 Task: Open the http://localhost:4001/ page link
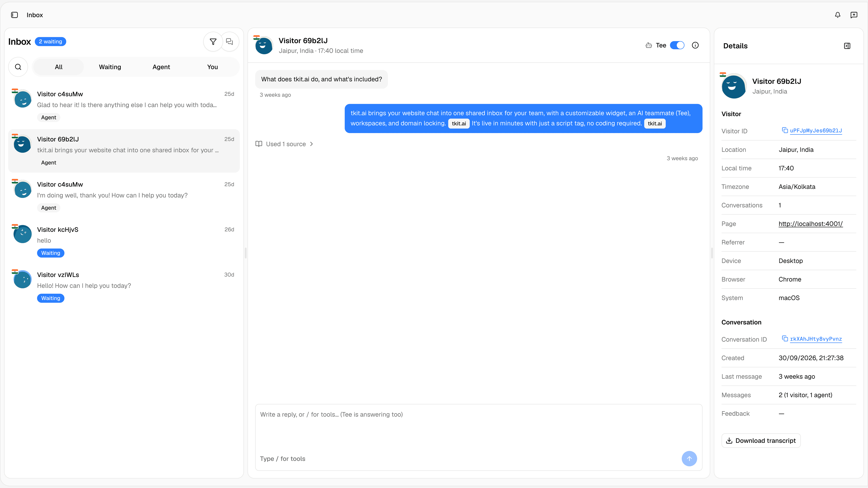[810, 224]
